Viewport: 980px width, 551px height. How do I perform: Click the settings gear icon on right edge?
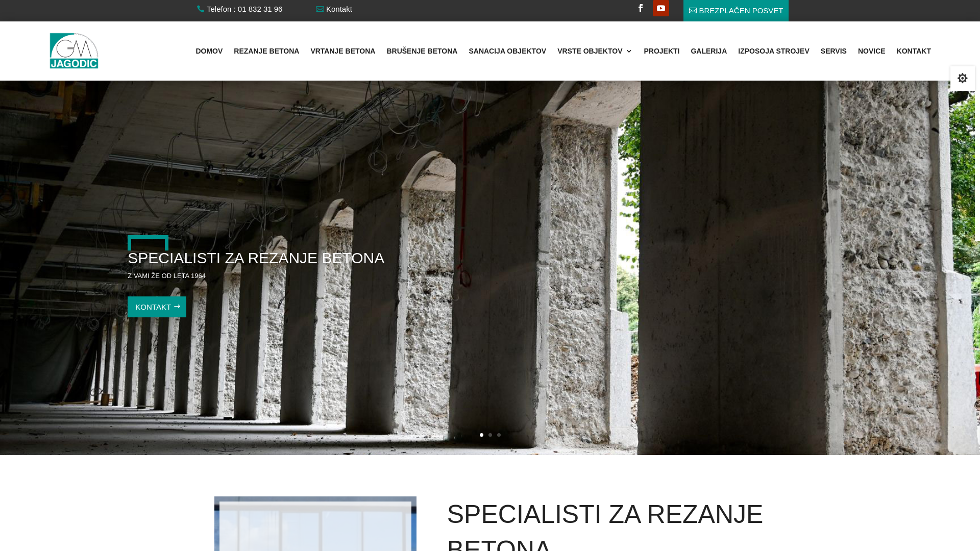[963, 79]
